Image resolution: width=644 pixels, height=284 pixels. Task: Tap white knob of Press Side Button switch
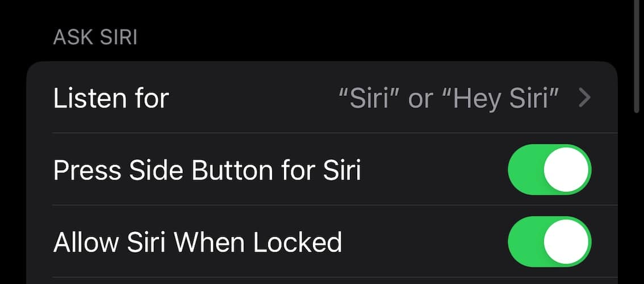pos(566,170)
